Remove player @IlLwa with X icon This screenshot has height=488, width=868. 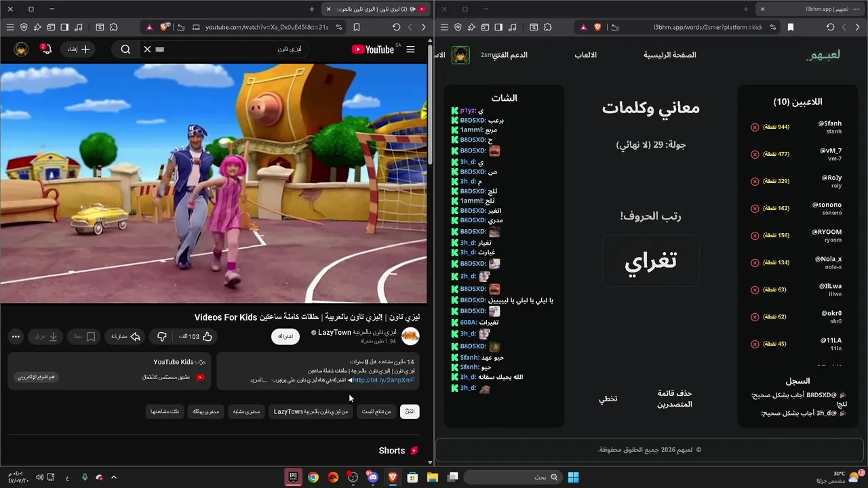tap(755, 289)
